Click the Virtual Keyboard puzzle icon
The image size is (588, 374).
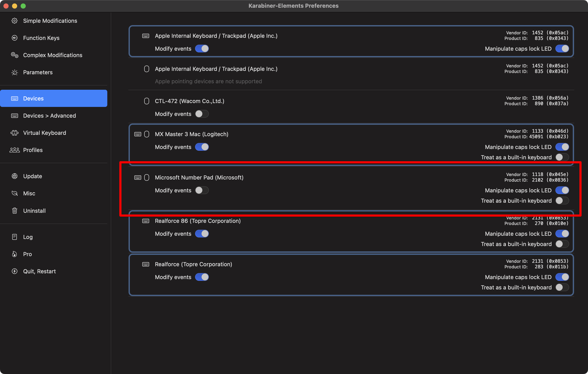tap(14, 133)
